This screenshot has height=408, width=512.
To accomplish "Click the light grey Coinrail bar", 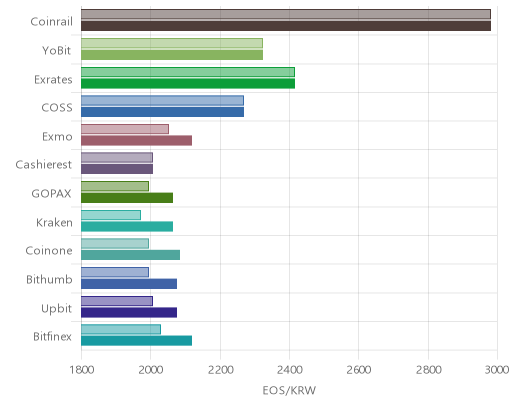I will click(286, 14).
